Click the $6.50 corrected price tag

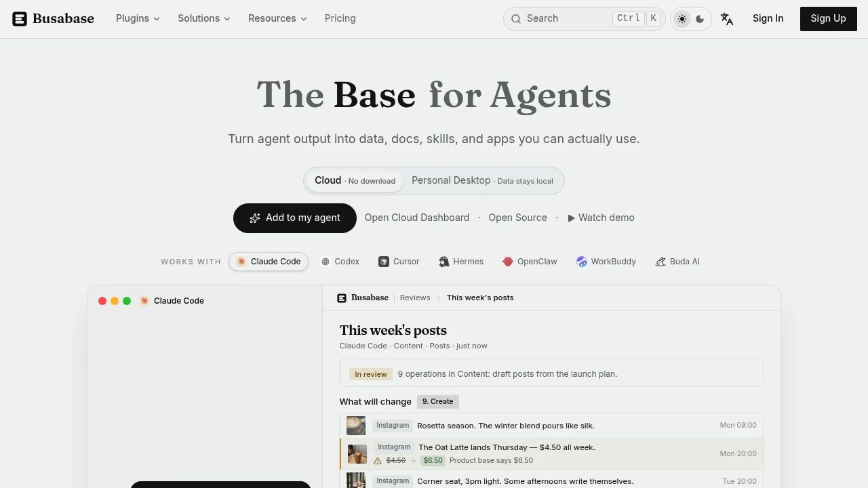pyautogui.click(x=433, y=461)
